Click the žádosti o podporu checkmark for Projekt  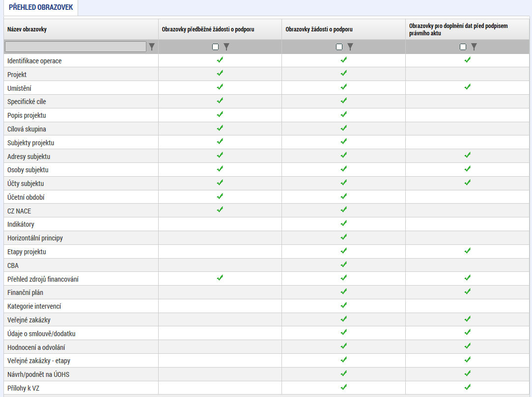pos(344,73)
